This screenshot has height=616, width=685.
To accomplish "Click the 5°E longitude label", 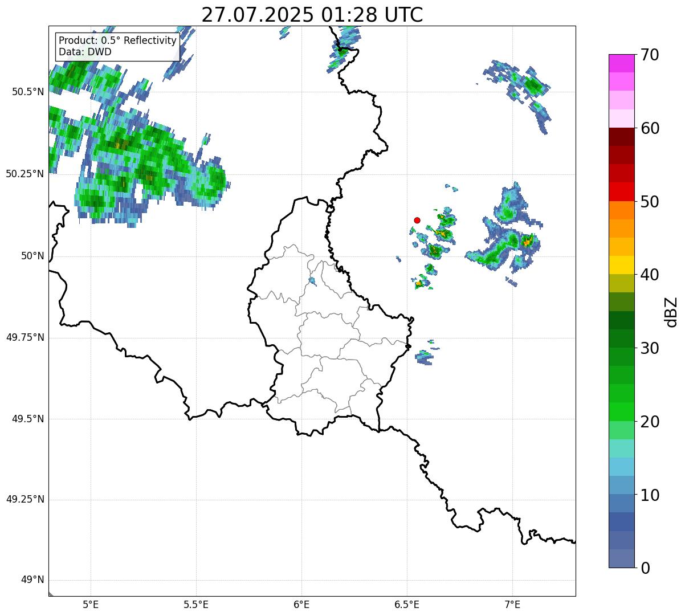I will point(91,604).
